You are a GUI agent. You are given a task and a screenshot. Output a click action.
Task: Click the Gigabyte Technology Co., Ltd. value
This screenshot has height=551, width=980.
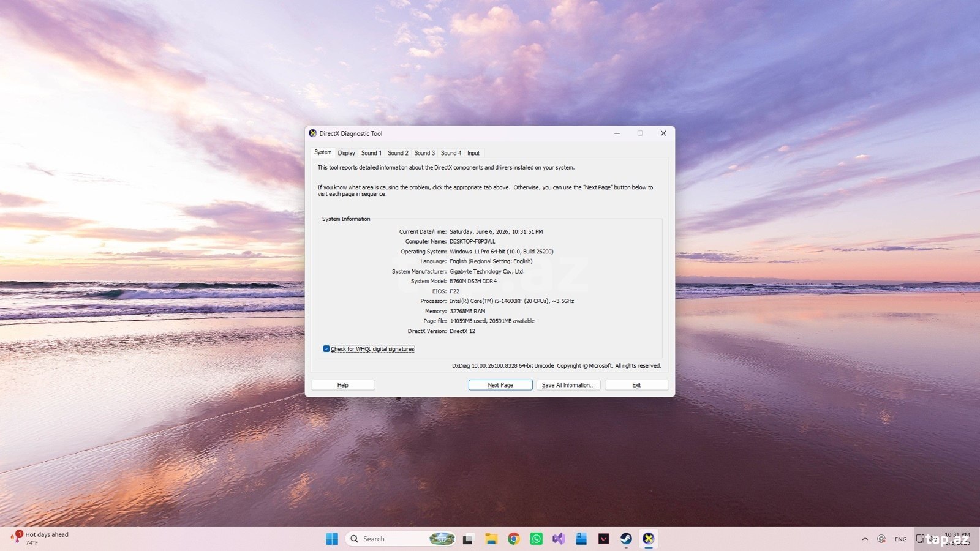(x=488, y=272)
